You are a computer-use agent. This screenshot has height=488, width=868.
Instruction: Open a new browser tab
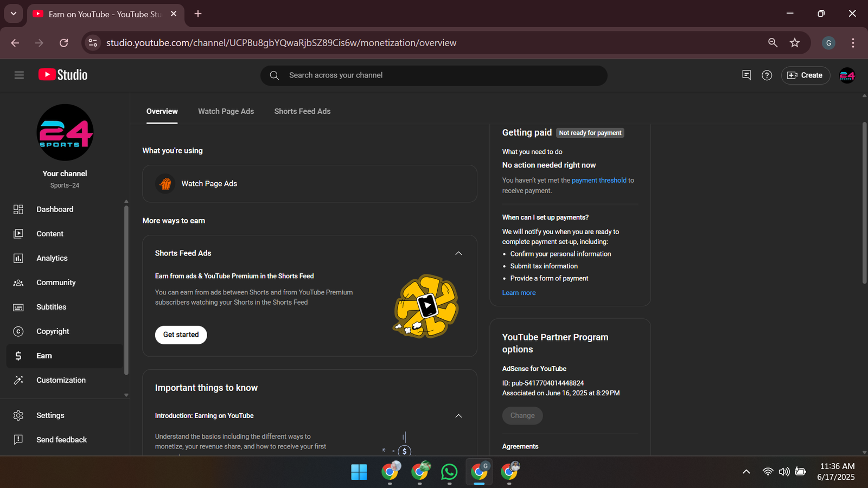point(198,14)
